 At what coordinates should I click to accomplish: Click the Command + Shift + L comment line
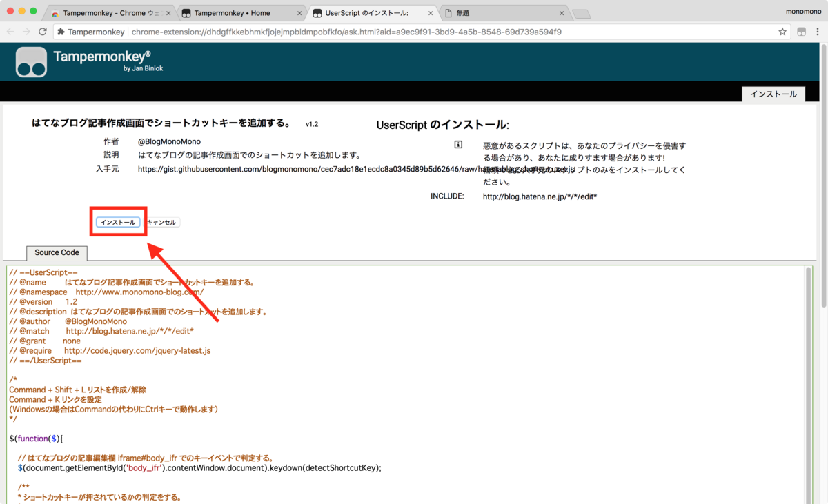coord(77,390)
